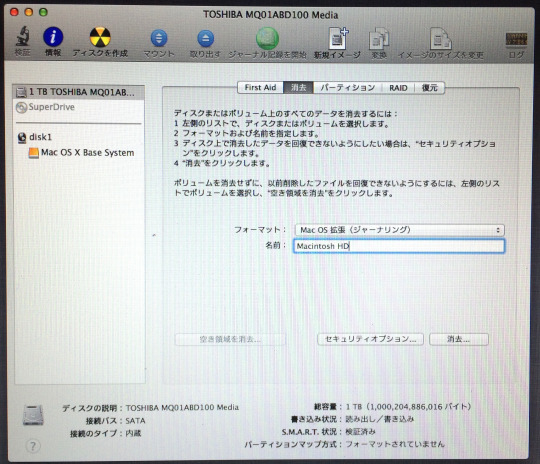Click the Verify microscope icon in toolbar
This screenshot has width=540, height=464.
(22, 37)
